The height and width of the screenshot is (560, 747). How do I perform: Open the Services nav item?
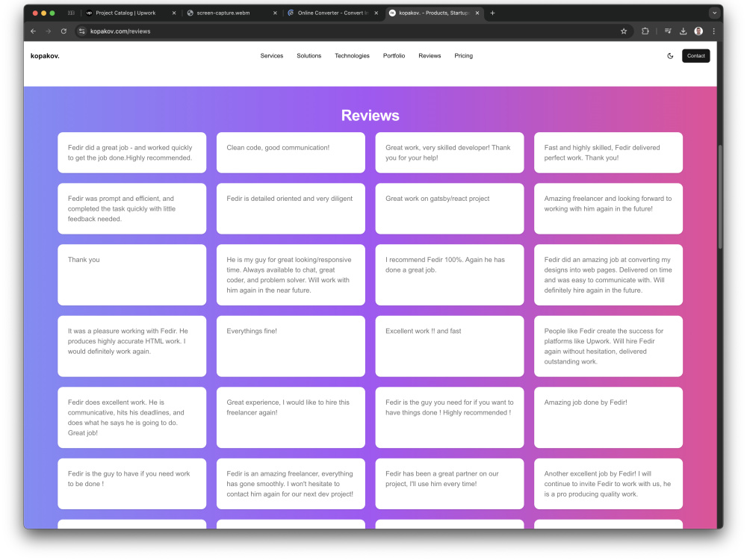(x=272, y=56)
